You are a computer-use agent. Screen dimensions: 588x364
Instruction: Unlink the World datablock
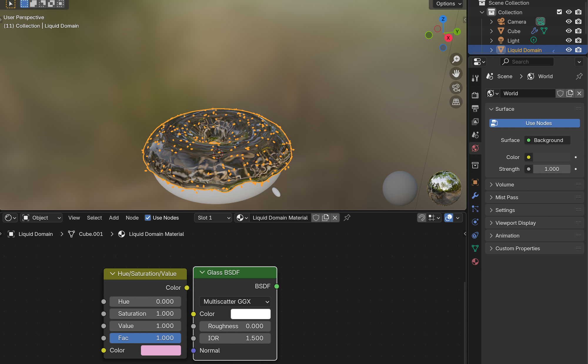click(x=579, y=93)
